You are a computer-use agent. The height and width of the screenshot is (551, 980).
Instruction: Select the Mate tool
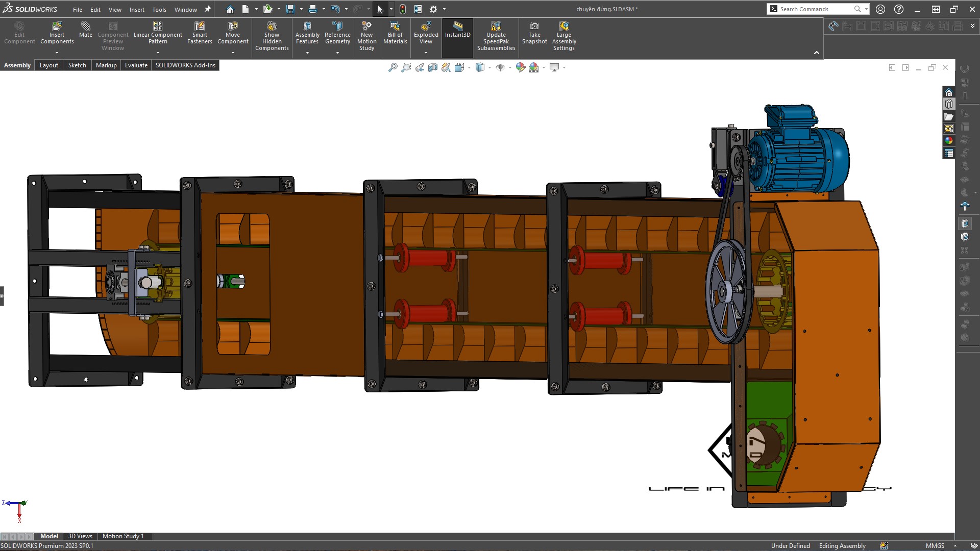[86, 30]
